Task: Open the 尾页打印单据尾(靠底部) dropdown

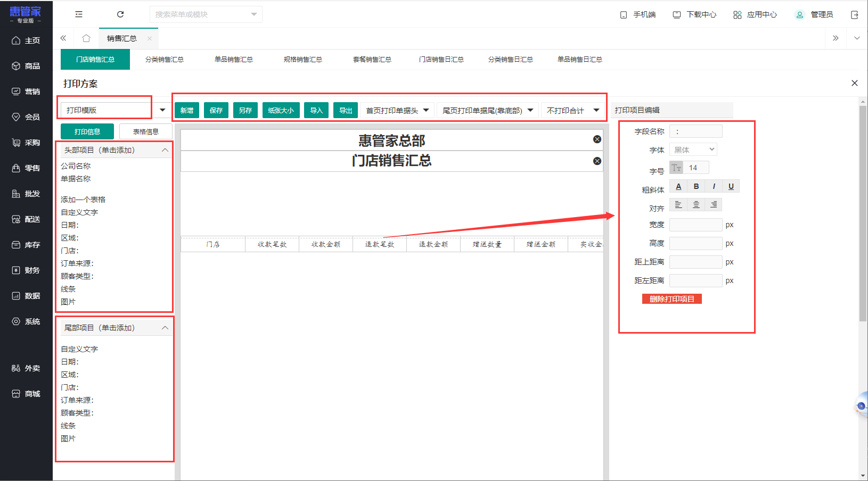Action: (488, 110)
